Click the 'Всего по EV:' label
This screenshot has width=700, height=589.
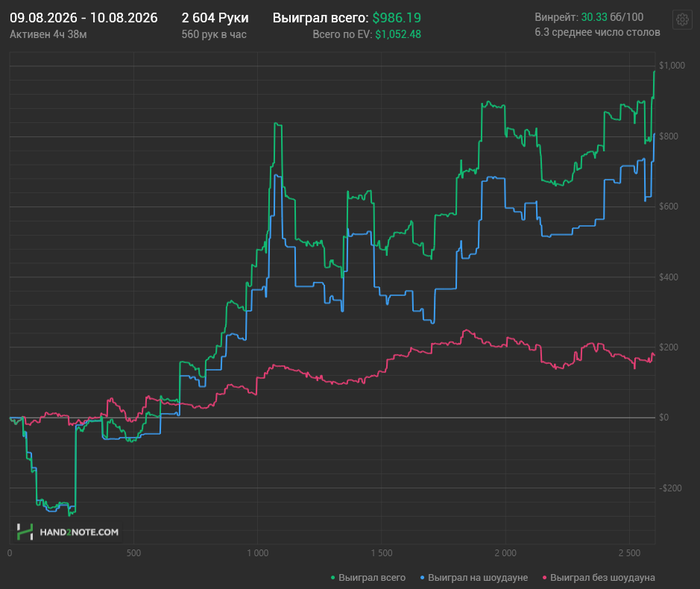pos(342,34)
